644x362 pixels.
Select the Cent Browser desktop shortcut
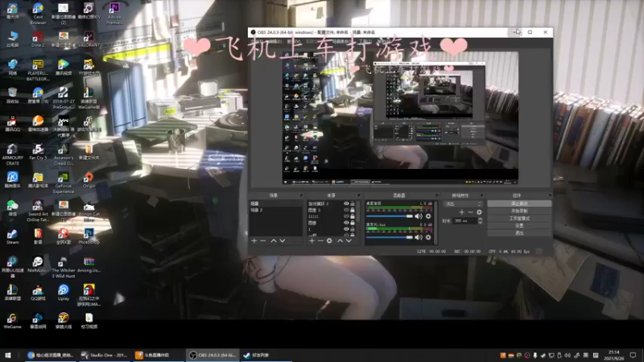pos(38,14)
